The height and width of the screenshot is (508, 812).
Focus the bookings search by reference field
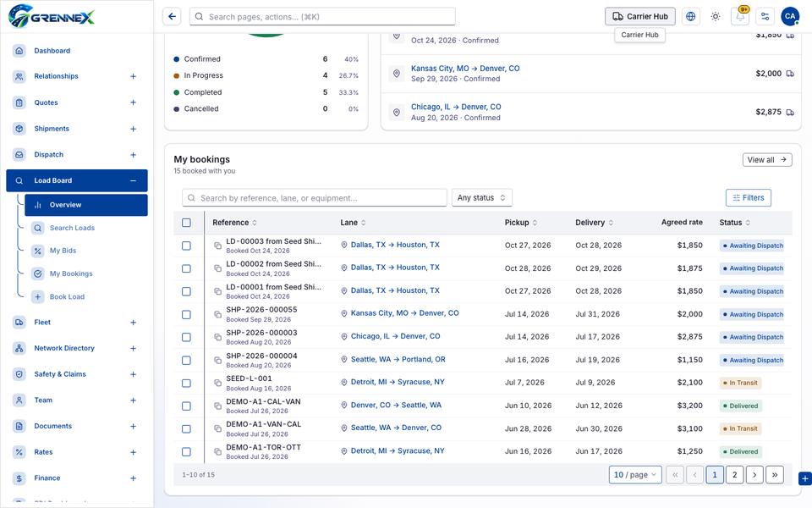(x=315, y=197)
